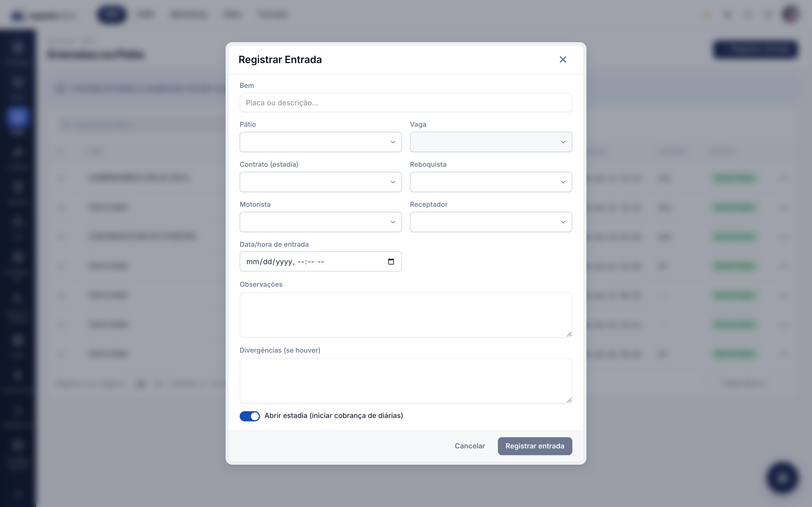Screen dimensions: 812x507
Task: Click the Divergências resize grip icon
Action: pyautogui.click(x=569, y=400)
